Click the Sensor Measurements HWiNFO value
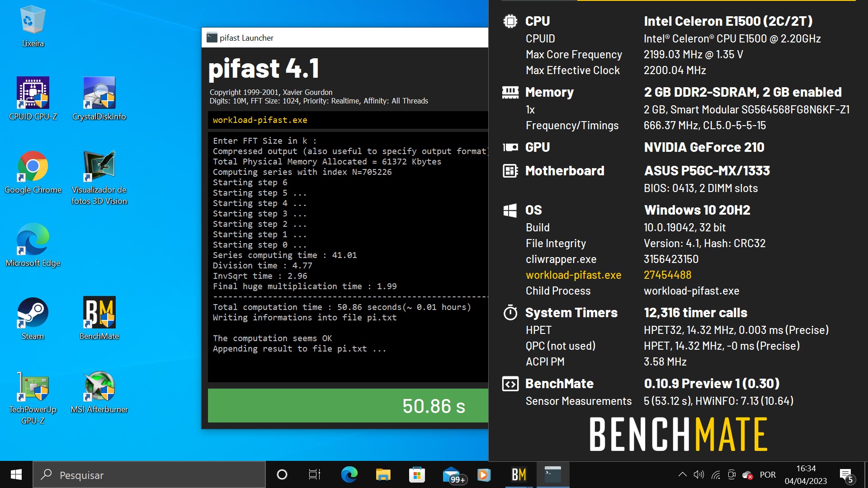The height and width of the screenshot is (488, 868). pos(718,401)
